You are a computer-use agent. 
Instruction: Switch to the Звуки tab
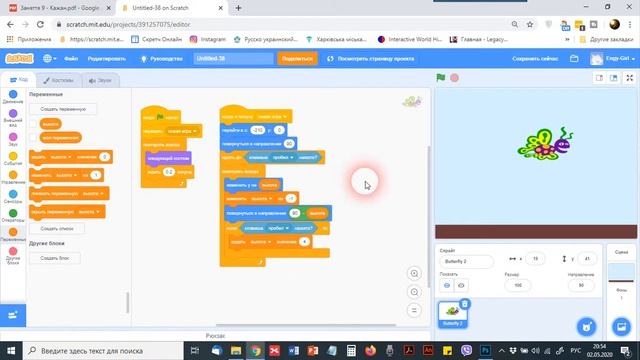(100, 80)
